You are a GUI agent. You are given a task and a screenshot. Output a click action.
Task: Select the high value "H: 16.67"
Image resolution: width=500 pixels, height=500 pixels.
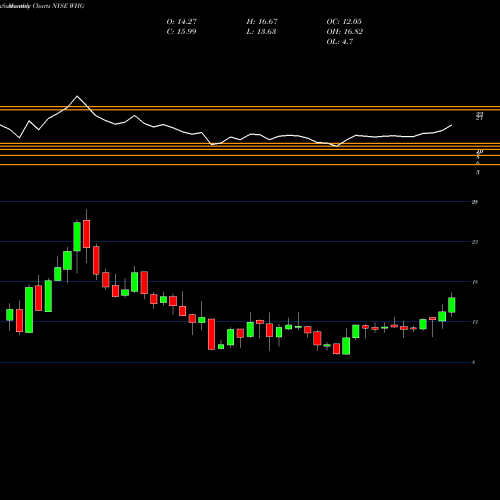coord(262,22)
